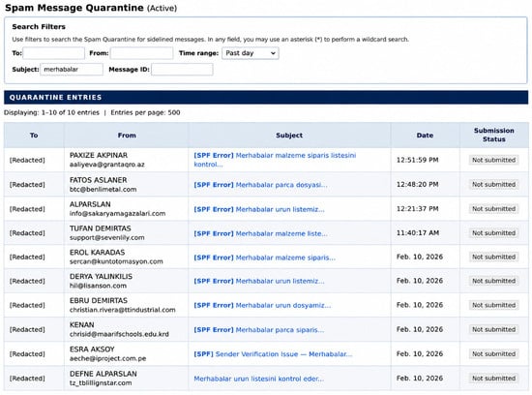Open EROL KARADAS's Merhabalar malzeme siparis message
Screen dimensions: 532x395
pyautogui.click(x=264, y=258)
